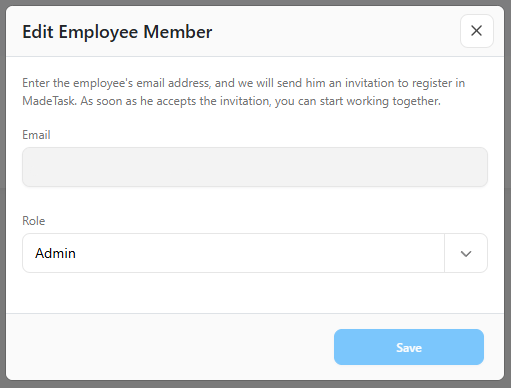Image resolution: width=511 pixels, height=388 pixels.
Task: Click the word MadeTask in the description
Action: 49,101
